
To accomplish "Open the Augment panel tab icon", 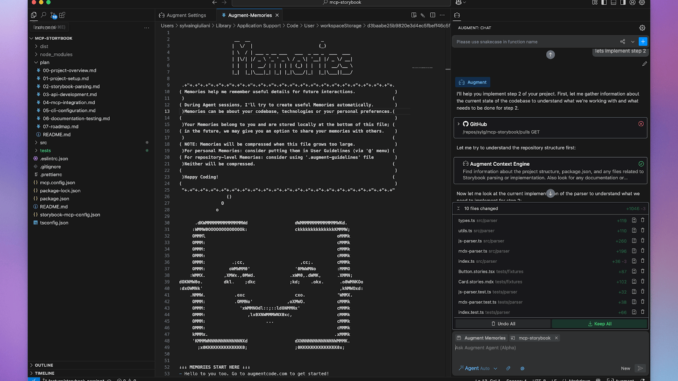I will pos(457,15).
